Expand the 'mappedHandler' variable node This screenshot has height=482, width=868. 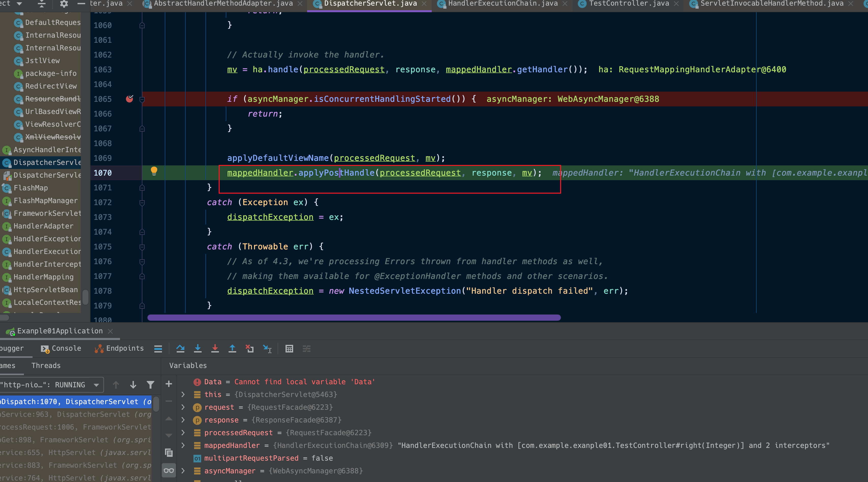[x=183, y=445]
